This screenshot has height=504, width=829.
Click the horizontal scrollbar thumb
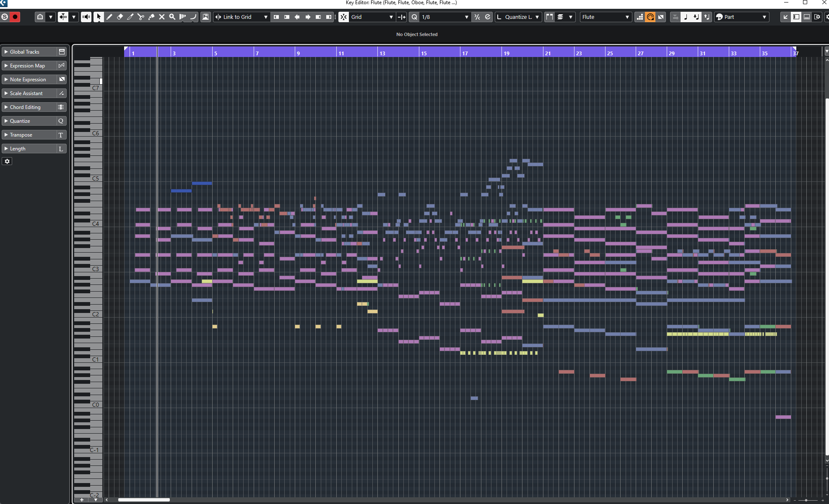(144, 499)
